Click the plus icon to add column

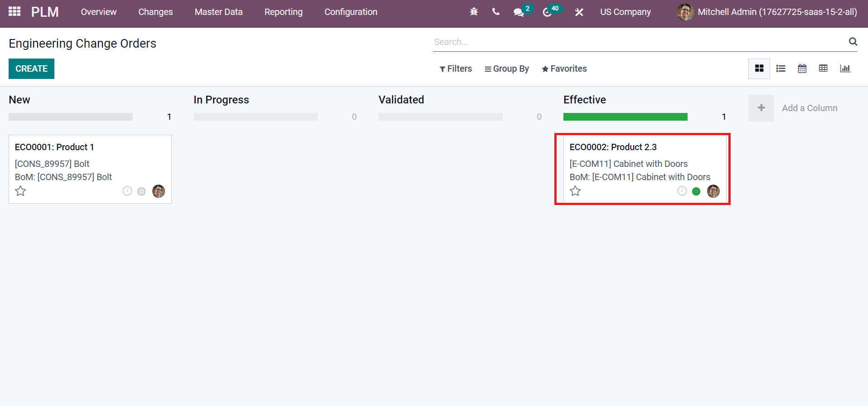pos(761,108)
